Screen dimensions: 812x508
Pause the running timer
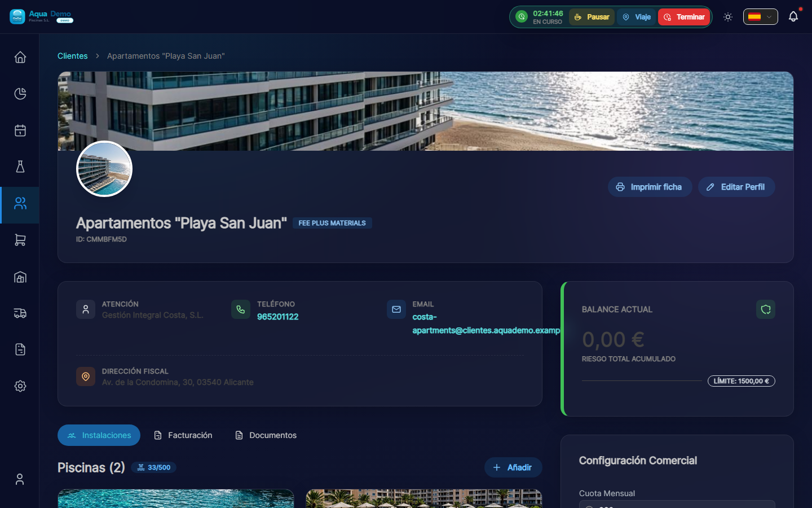pos(592,17)
